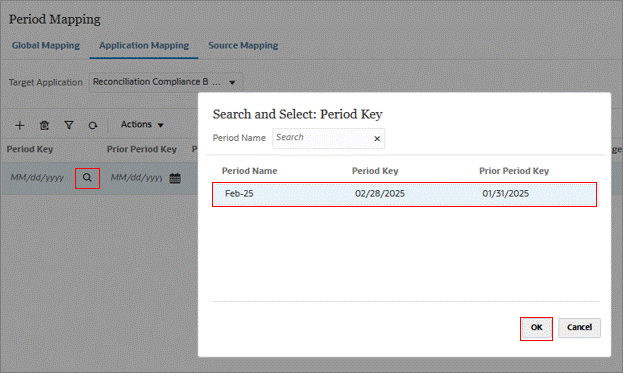Screen dimensions: 623x373
Task: Click the Period Key magnifier search icon
Action: 87,178
